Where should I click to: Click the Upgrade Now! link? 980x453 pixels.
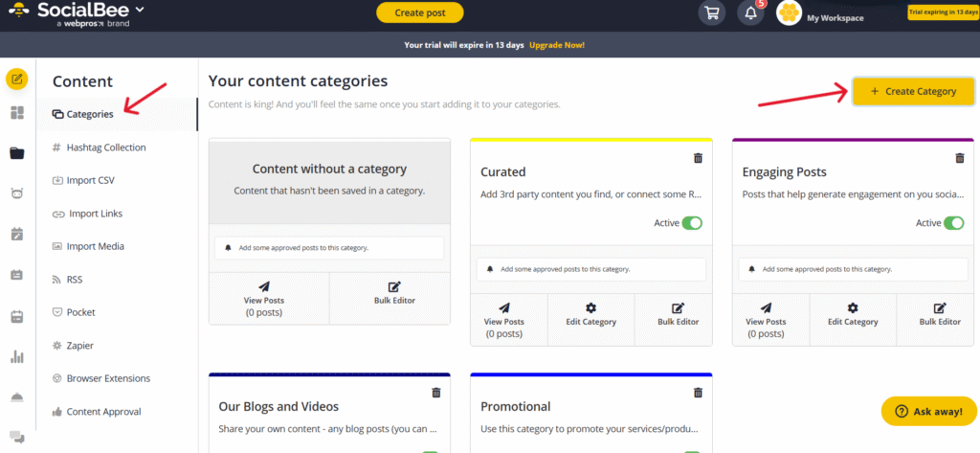(x=557, y=45)
